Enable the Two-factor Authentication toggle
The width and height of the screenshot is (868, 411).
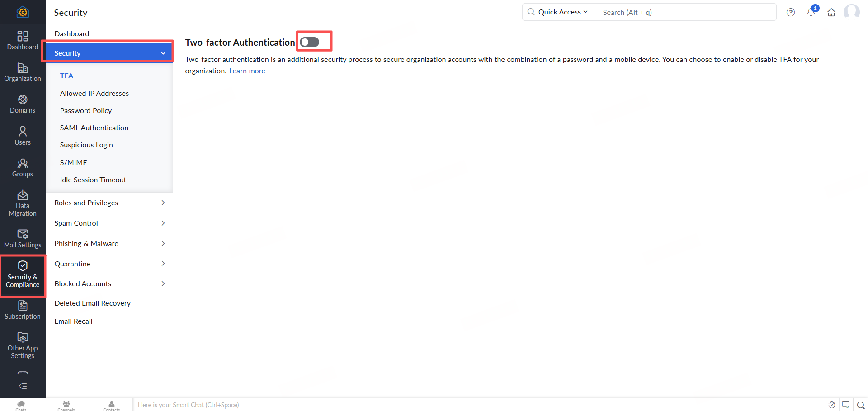tap(310, 42)
